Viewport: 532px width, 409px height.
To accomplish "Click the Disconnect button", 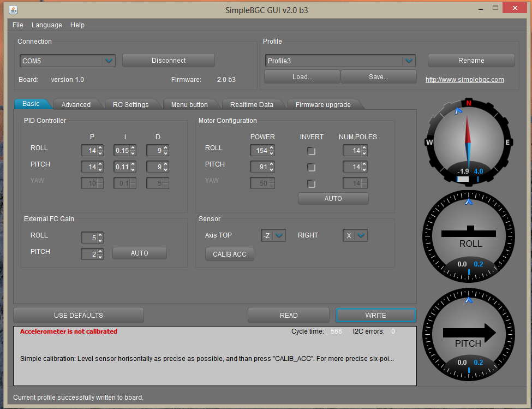I will coord(169,61).
